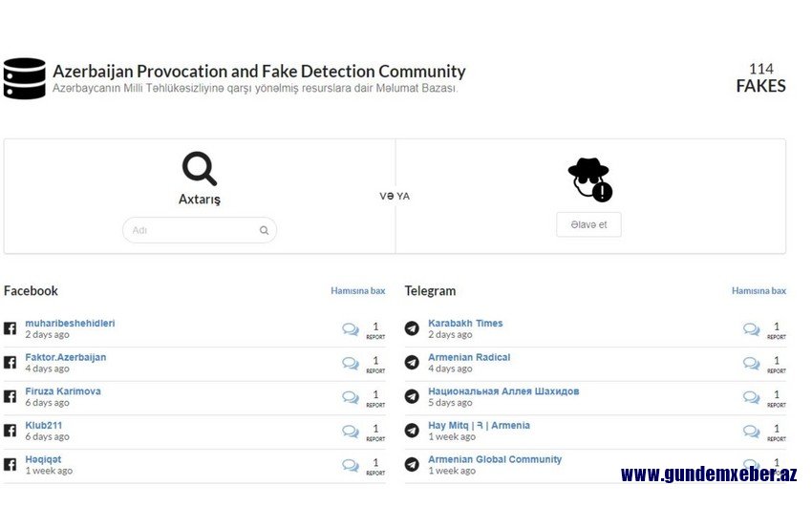
Task: Open comments bubble for muharibeshehidleri
Action: click(x=351, y=329)
